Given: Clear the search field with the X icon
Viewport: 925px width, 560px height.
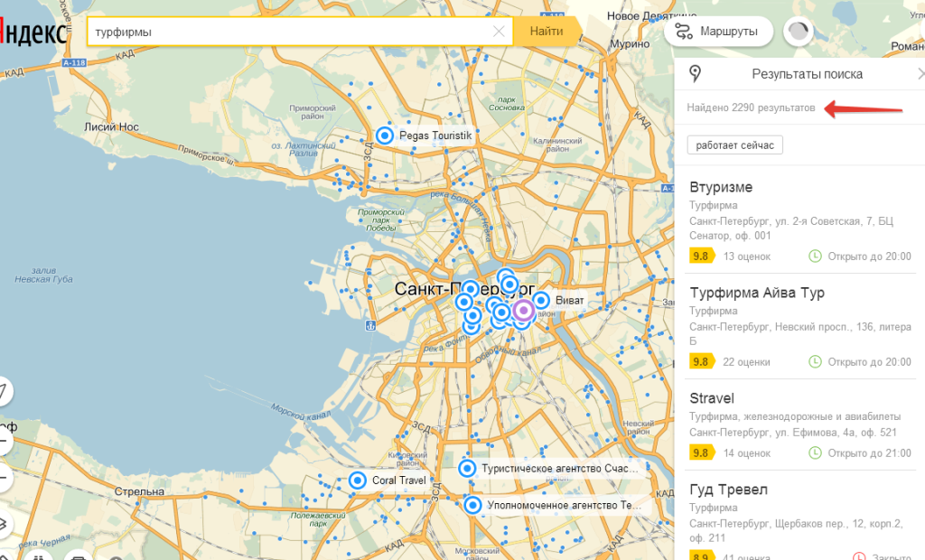Looking at the screenshot, I should (x=499, y=32).
